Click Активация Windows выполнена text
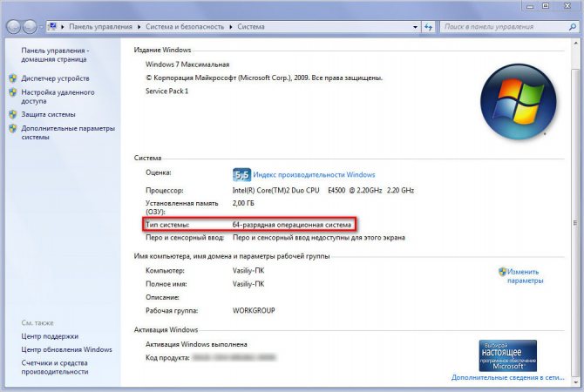This screenshot has width=584, height=392. (196, 344)
